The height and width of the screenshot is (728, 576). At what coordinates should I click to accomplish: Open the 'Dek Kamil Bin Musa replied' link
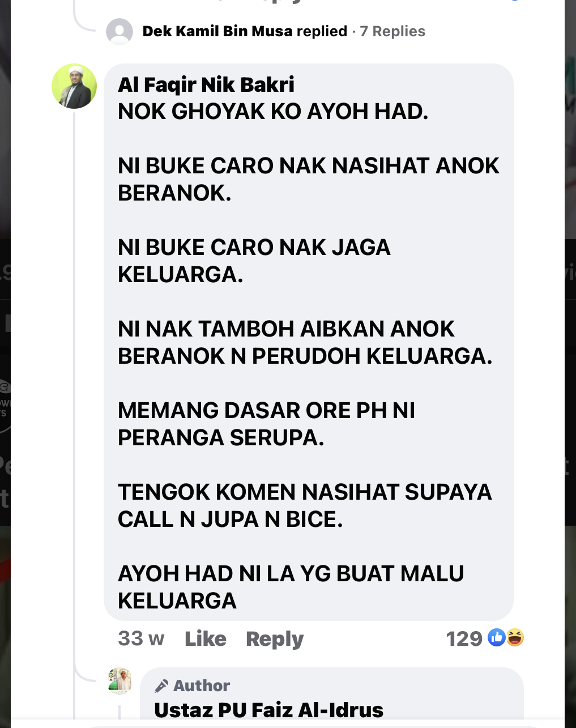pyautogui.click(x=245, y=31)
